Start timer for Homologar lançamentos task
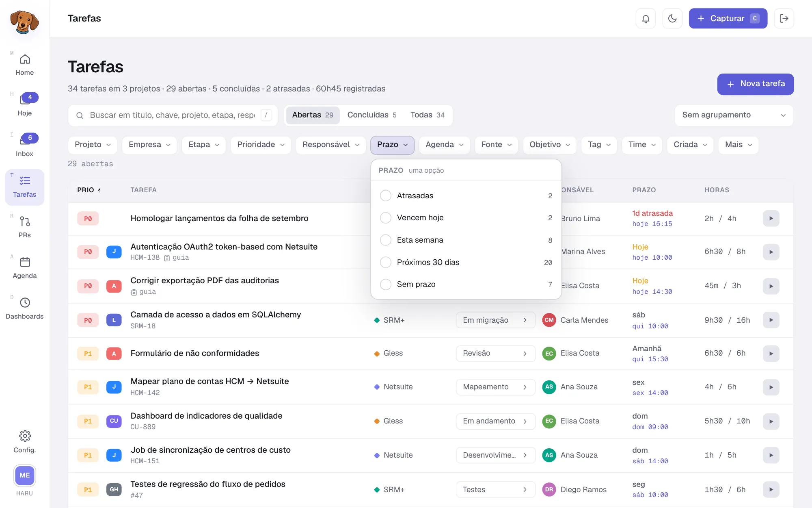This screenshot has height=508, width=812. (x=771, y=218)
